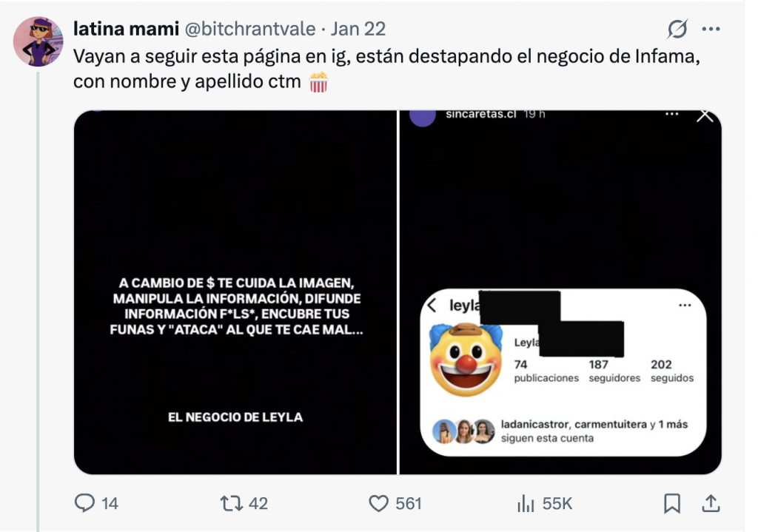This screenshot has height=532, width=758.
Task: Click the back chevron beside leyla
Action: 432,306
